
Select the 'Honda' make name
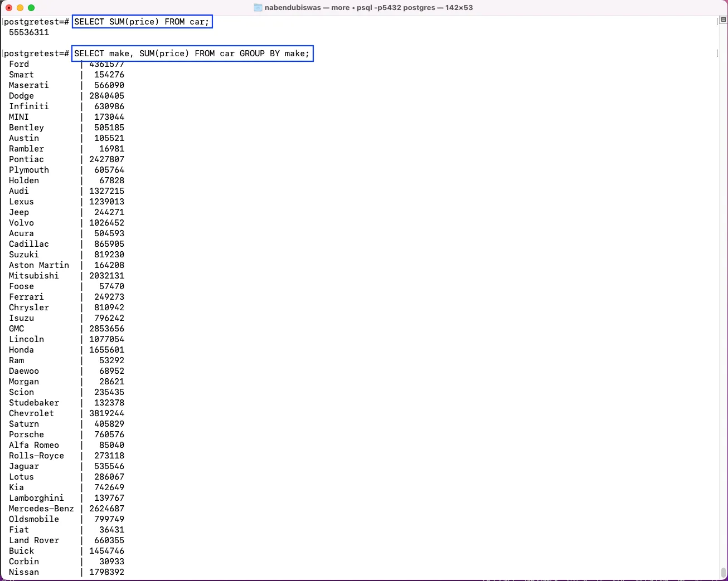pos(21,350)
